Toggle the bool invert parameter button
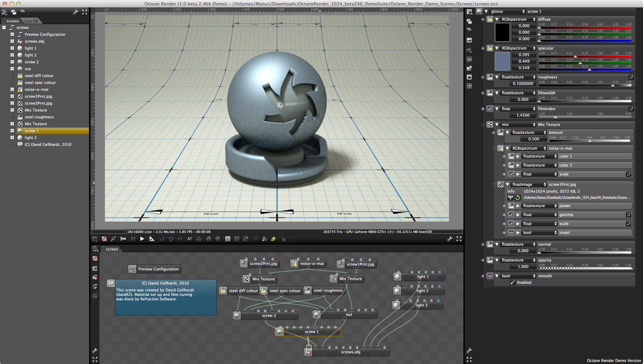This screenshot has height=364, width=643. [x=511, y=233]
